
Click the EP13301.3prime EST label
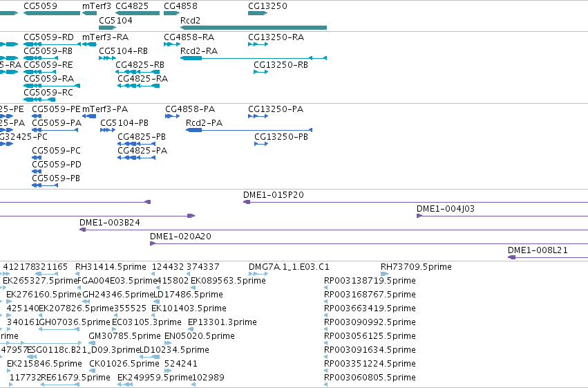point(222,323)
